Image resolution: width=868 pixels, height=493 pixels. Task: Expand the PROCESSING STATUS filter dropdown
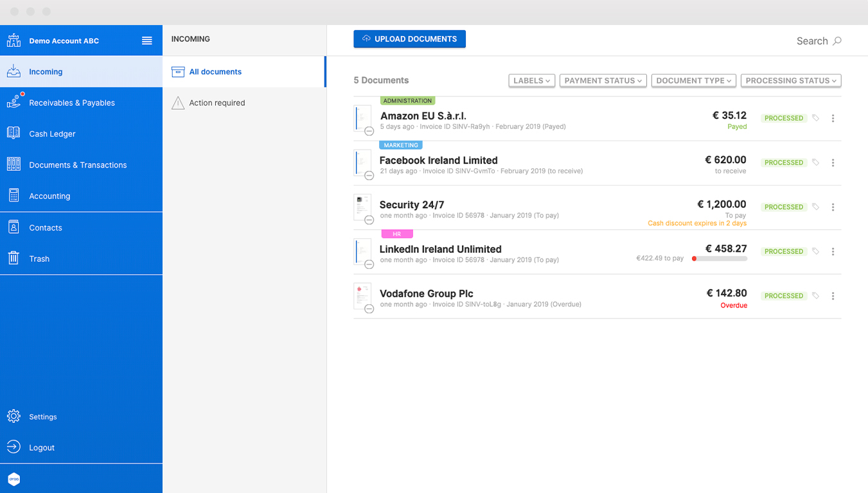(x=791, y=80)
